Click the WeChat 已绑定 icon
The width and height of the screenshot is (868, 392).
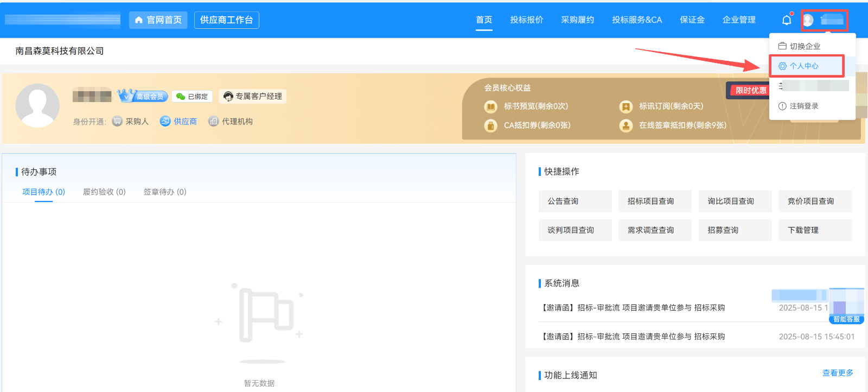181,97
